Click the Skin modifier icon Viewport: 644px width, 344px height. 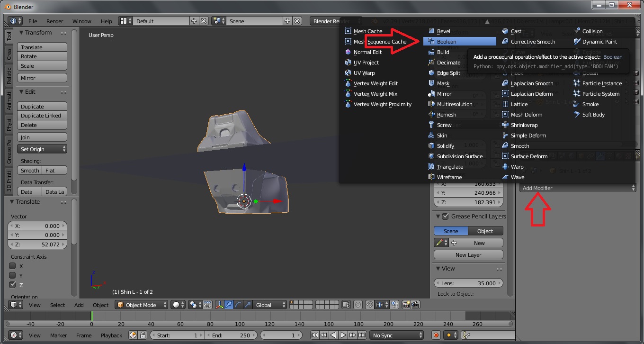coord(431,136)
